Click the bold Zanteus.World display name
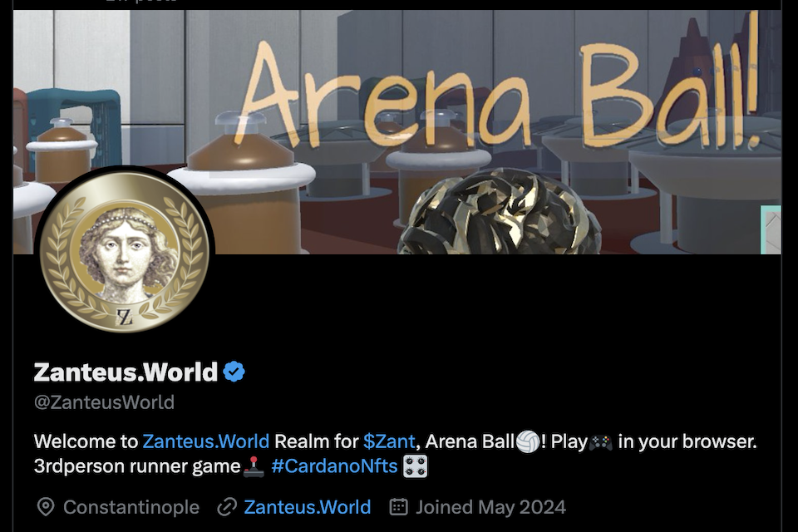 pos(126,372)
